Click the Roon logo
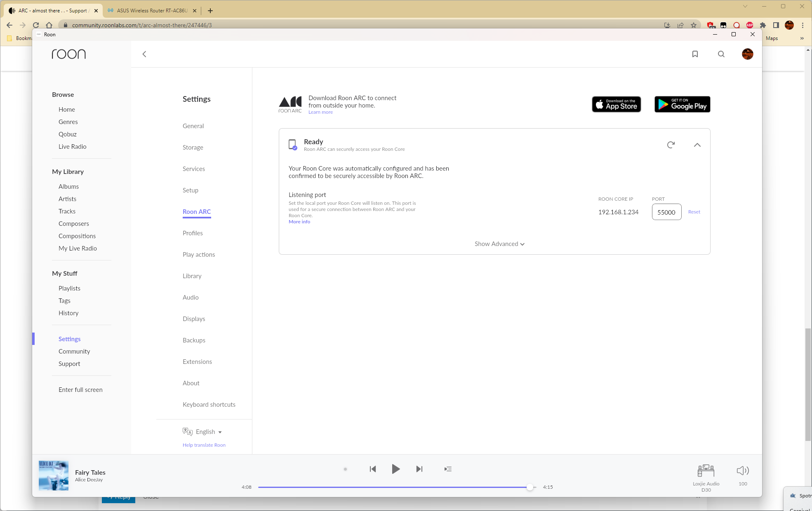 pyautogui.click(x=69, y=54)
